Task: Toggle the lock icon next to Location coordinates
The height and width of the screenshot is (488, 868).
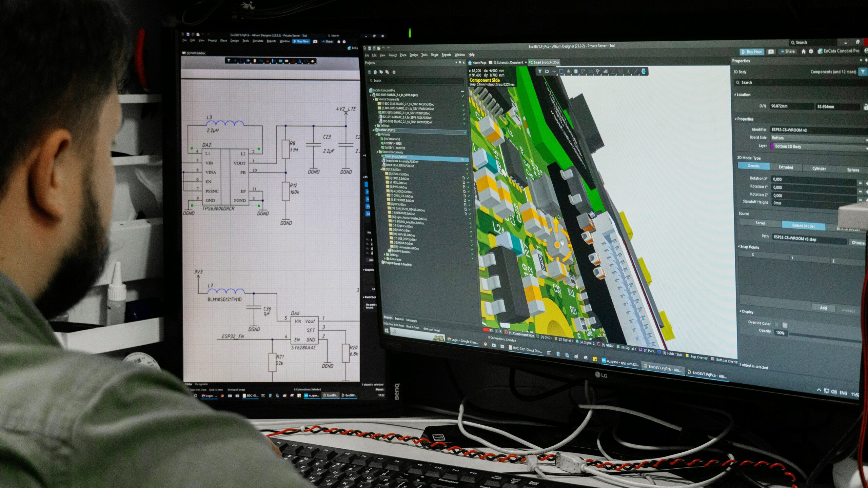Action: 866,107
